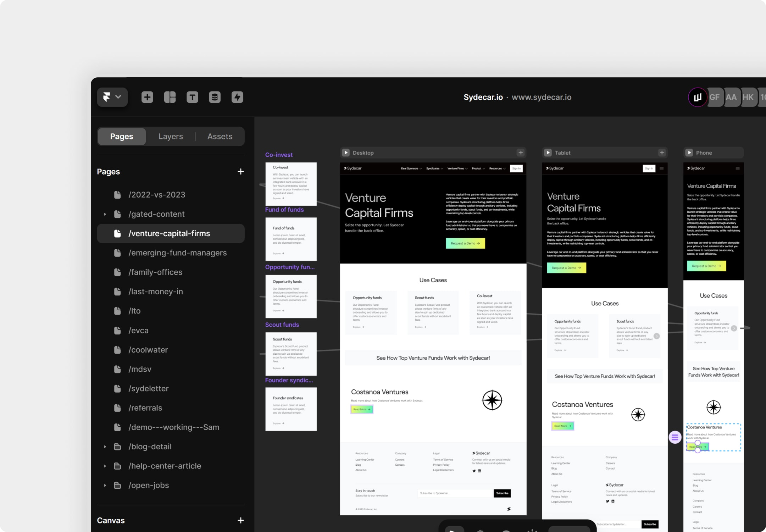Click the HK collaborator avatar

(748, 97)
